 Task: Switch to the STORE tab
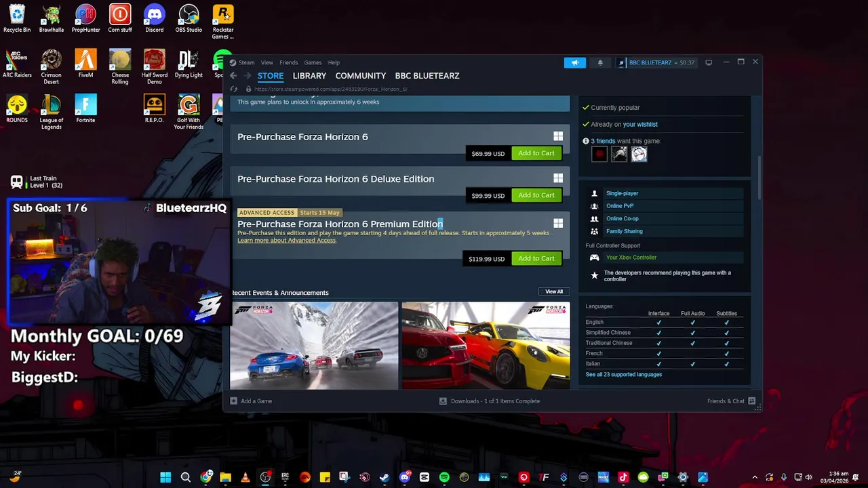(271, 76)
